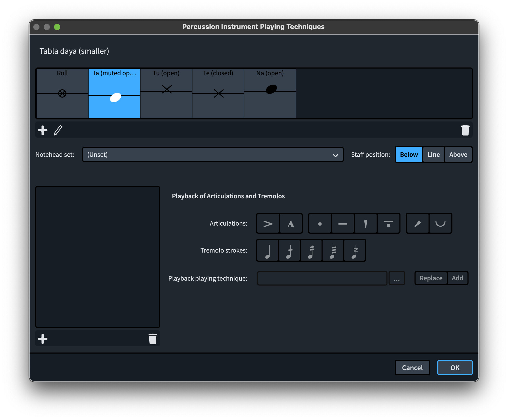Screen dimensions: 508x420
Task: Pick the three-stroke tremolo note
Action: click(333, 250)
